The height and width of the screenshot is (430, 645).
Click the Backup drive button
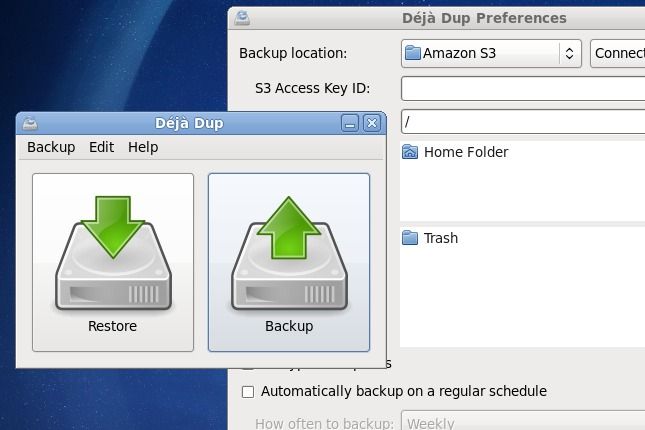pos(289,263)
